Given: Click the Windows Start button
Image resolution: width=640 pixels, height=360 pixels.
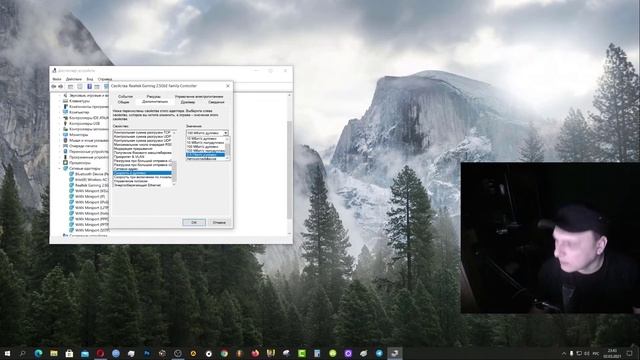Looking at the screenshot, I should point(7,353).
